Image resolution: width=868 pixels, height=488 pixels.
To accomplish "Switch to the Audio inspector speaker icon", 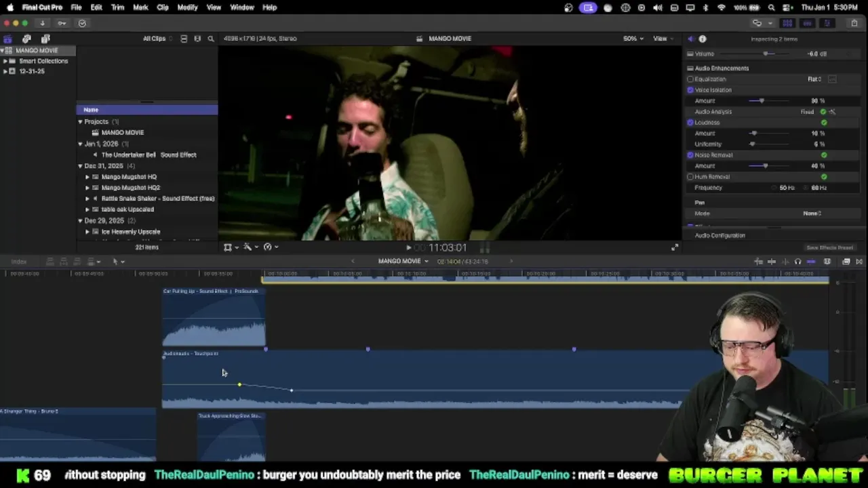I will coord(690,39).
